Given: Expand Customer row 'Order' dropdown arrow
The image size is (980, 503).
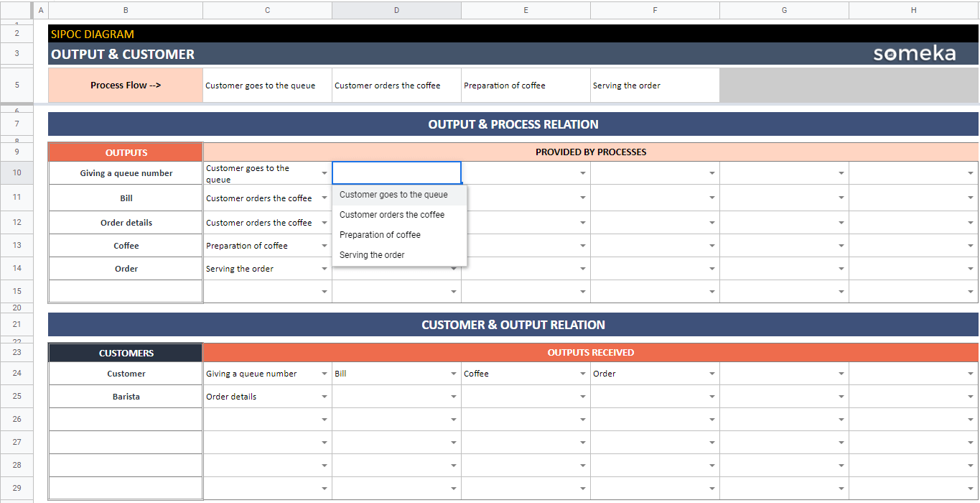Looking at the screenshot, I should pyautogui.click(x=712, y=374).
